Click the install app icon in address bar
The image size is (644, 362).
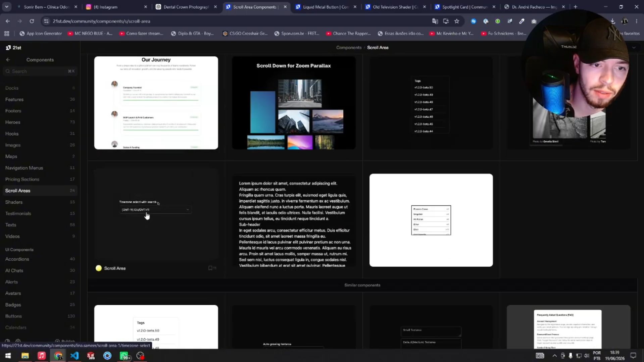coord(446,21)
